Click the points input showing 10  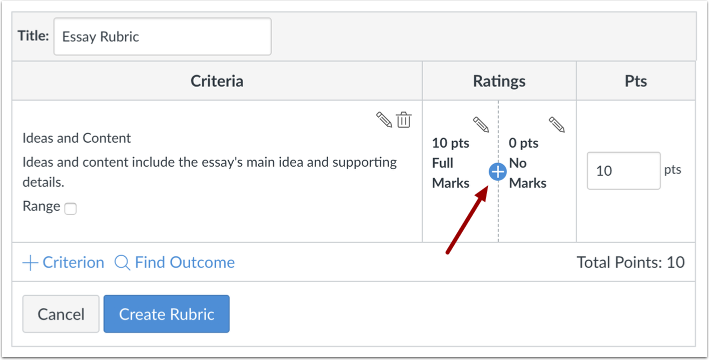624,171
